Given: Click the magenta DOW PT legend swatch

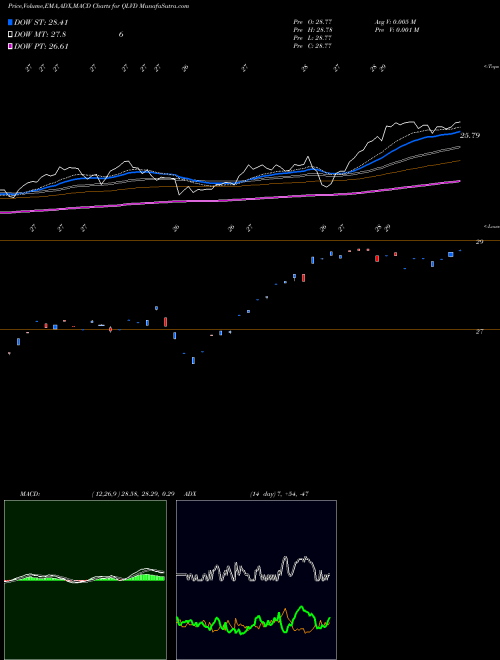Looking at the screenshot, I should point(10,46).
